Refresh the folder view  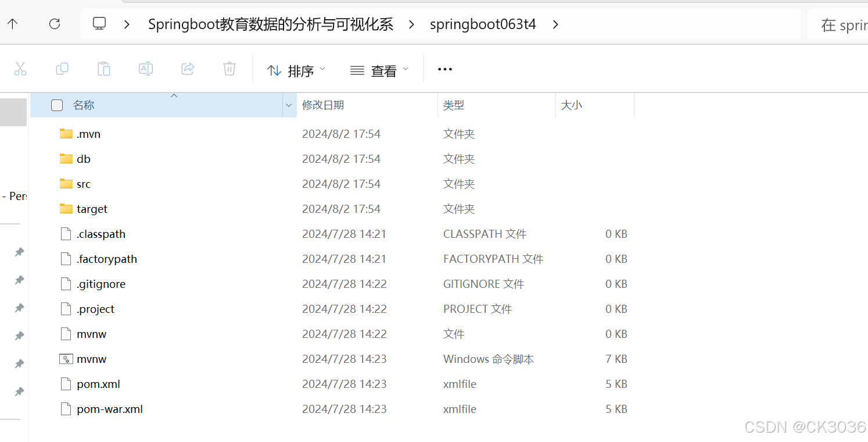click(x=54, y=24)
